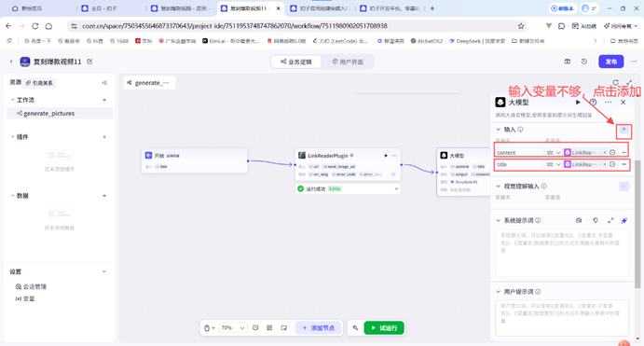Open the 70% zoom level dropdown
This screenshot has height=346, width=644.
tap(233, 328)
